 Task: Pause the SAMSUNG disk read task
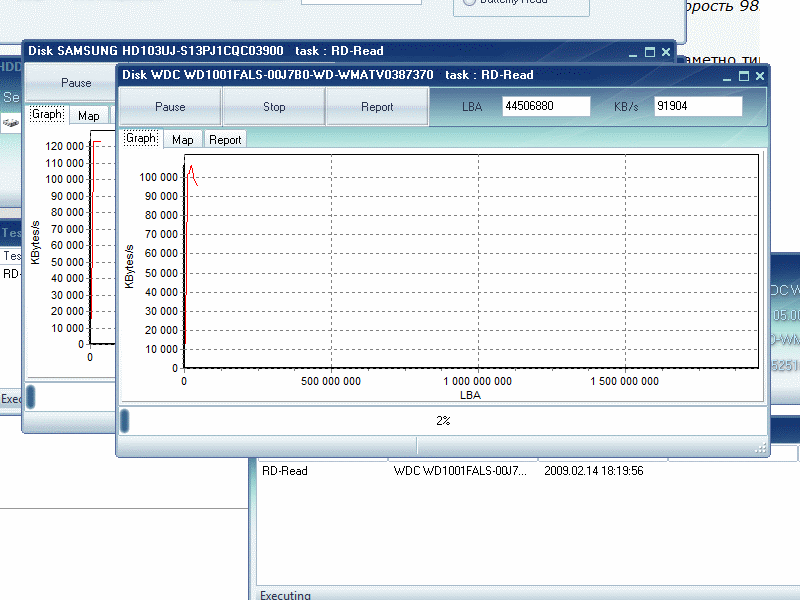pos(76,83)
